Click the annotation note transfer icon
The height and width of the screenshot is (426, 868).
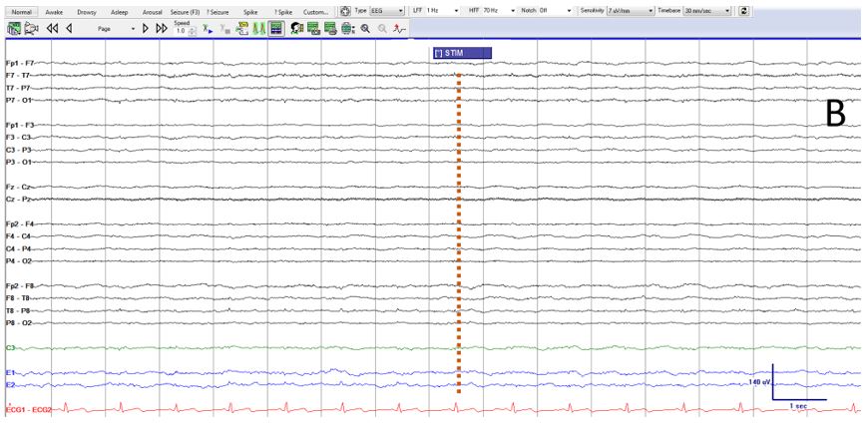[x=241, y=29]
